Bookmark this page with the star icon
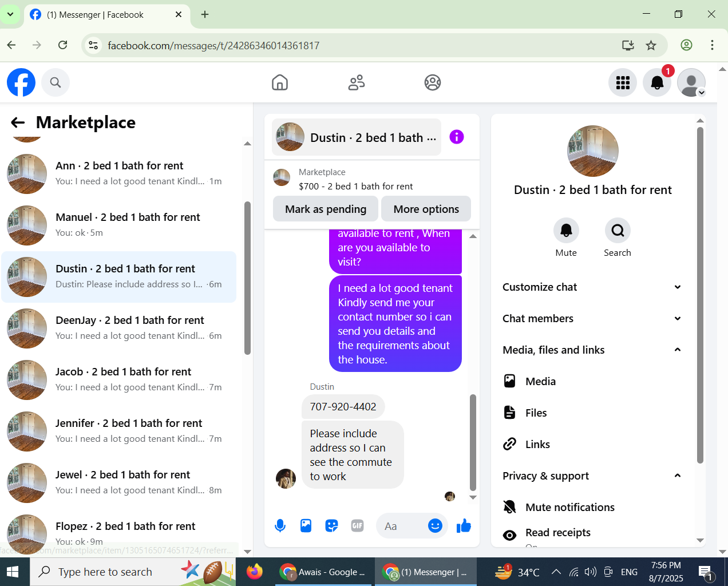Image resolution: width=728 pixels, height=586 pixels. 651,45
